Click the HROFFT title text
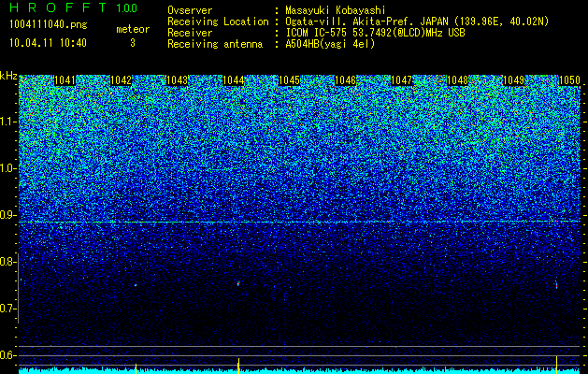 click(x=58, y=7)
